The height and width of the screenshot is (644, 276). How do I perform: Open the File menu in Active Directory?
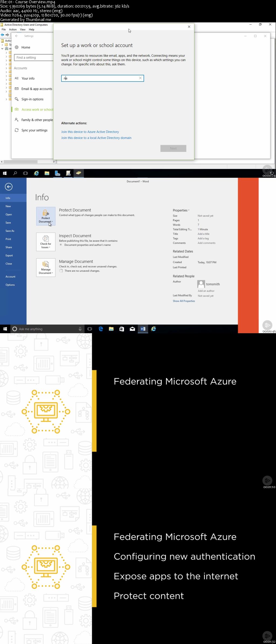pyautogui.click(x=4, y=29)
